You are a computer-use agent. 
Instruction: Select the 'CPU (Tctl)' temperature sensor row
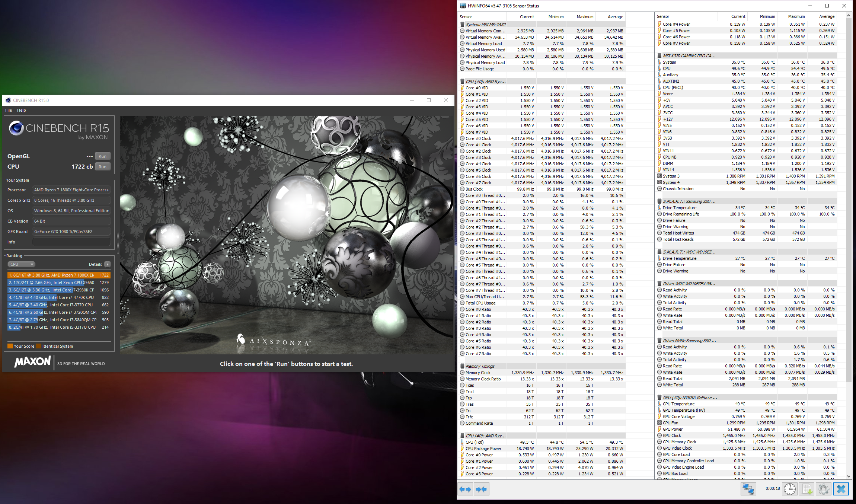point(543,442)
